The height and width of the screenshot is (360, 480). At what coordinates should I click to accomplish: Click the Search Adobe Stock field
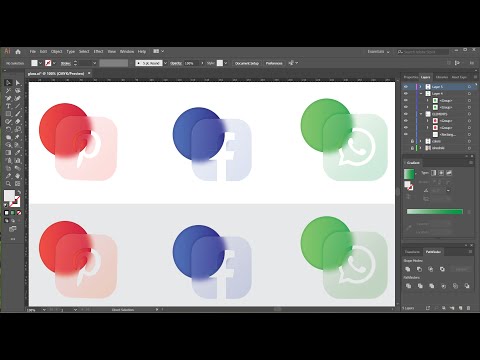tap(423, 52)
